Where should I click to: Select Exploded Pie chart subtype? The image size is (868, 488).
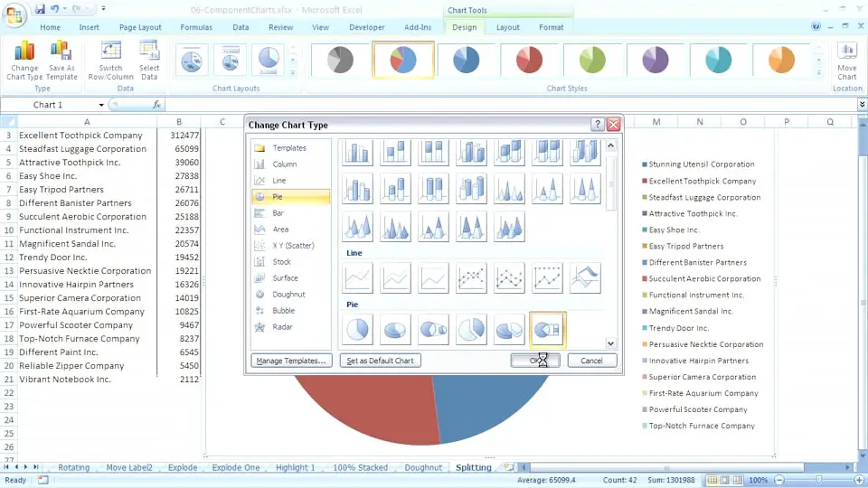click(471, 330)
